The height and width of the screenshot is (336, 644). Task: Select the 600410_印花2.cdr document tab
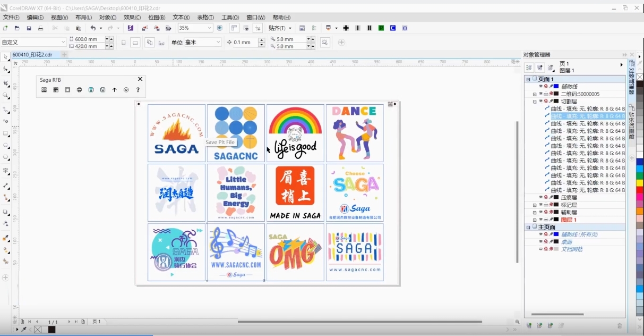click(32, 54)
